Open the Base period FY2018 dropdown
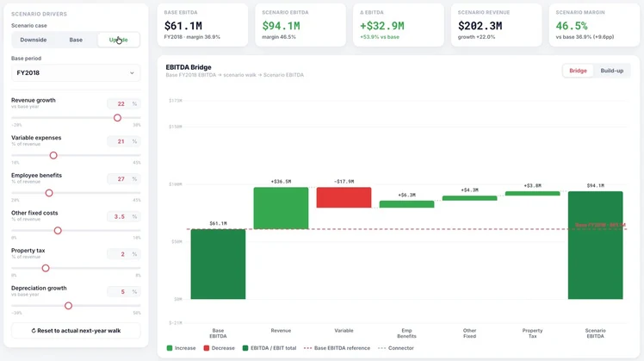The height and width of the screenshot is (361, 644). [76, 72]
